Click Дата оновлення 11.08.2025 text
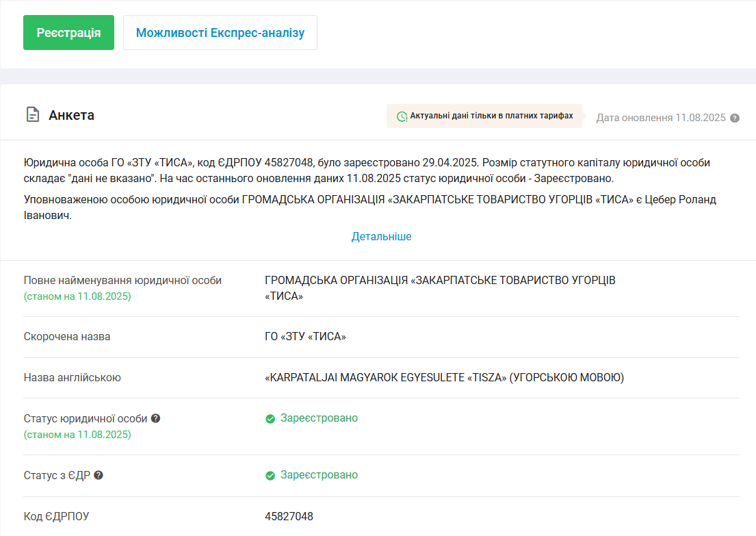 [660, 118]
